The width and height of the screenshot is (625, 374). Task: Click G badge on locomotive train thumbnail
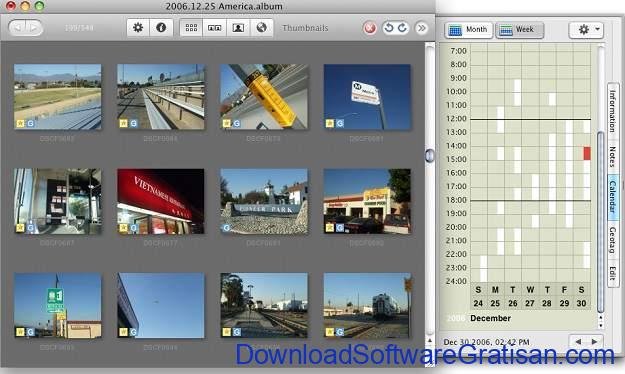[340, 332]
